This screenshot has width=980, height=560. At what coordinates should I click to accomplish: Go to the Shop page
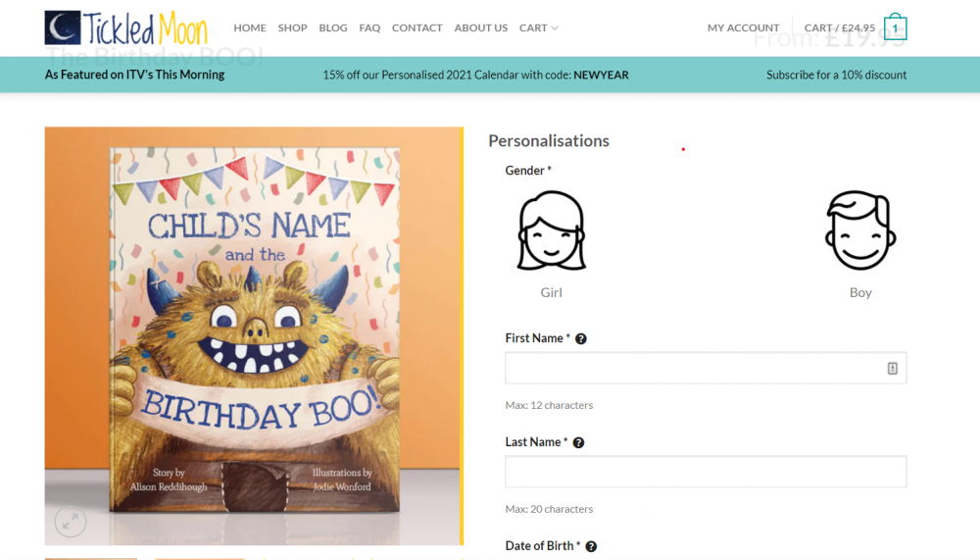tap(292, 28)
